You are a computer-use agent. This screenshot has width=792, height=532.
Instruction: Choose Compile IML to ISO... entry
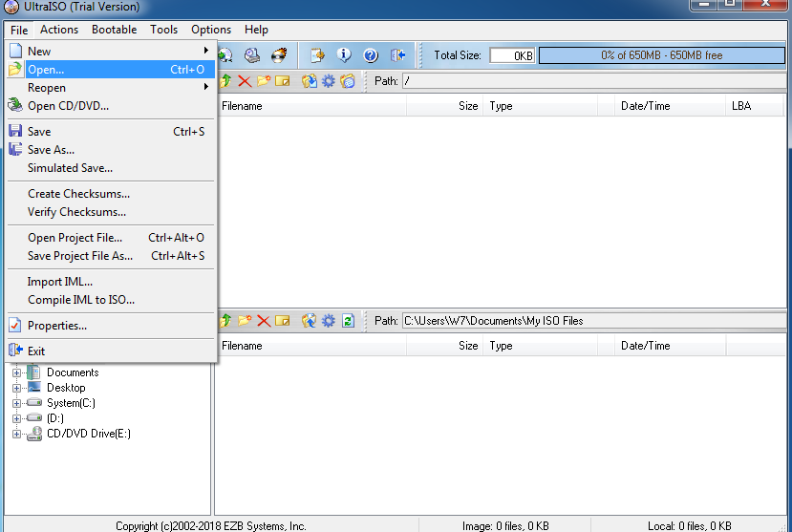tap(111, 299)
